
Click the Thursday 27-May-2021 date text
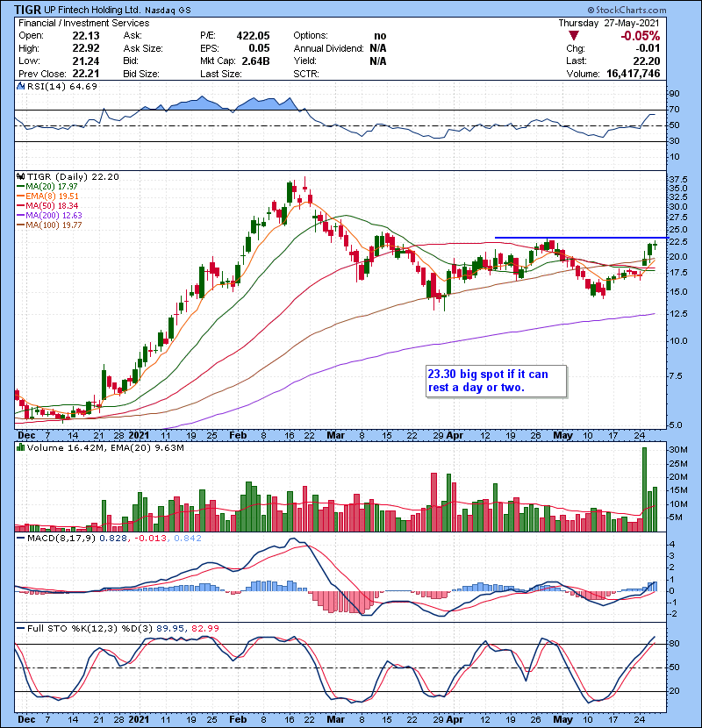point(609,23)
